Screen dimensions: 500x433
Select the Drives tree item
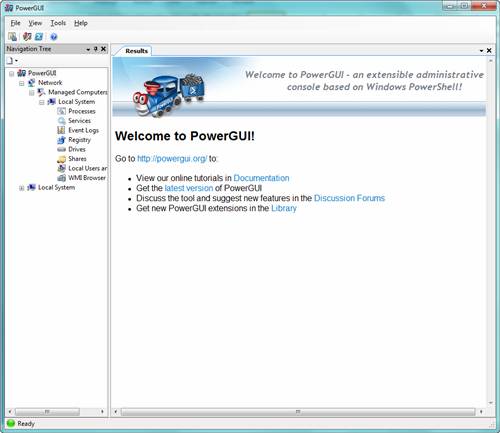(x=77, y=149)
